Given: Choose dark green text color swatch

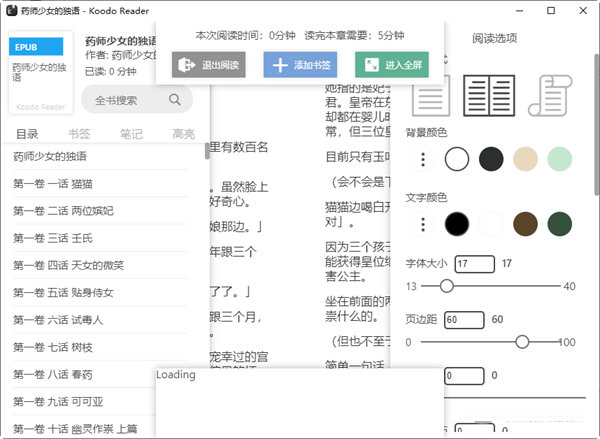Looking at the screenshot, I should click(x=559, y=224).
